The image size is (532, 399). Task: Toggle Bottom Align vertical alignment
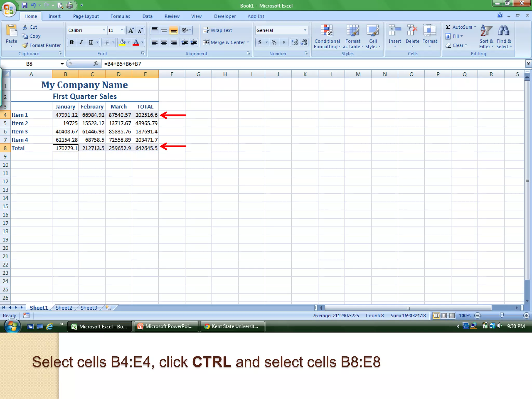(173, 30)
